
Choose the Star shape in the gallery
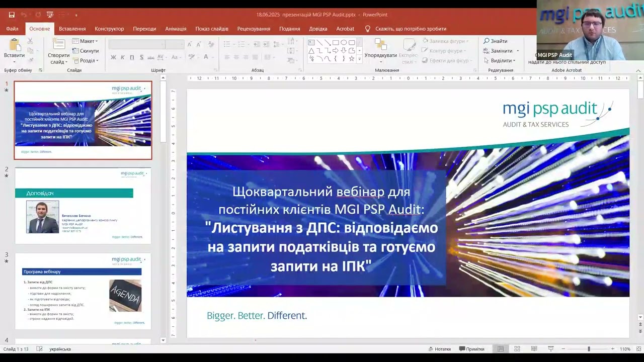(352, 58)
